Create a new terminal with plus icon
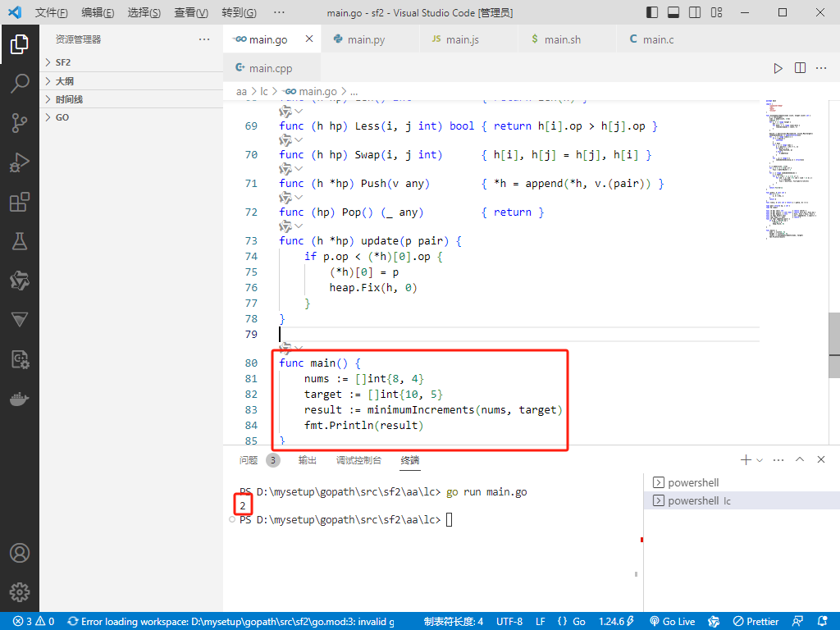Screen dimensions: 840x630 [x=745, y=459]
